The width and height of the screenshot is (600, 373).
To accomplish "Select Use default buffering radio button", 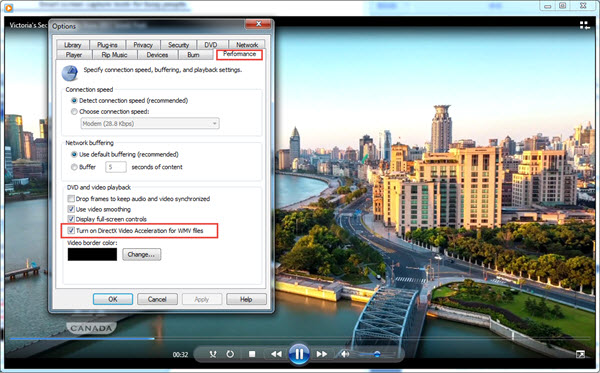I will [x=74, y=155].
